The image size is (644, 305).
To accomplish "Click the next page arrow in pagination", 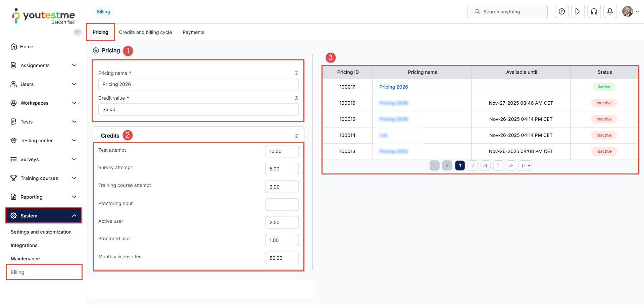I will [x=498, y=165].
